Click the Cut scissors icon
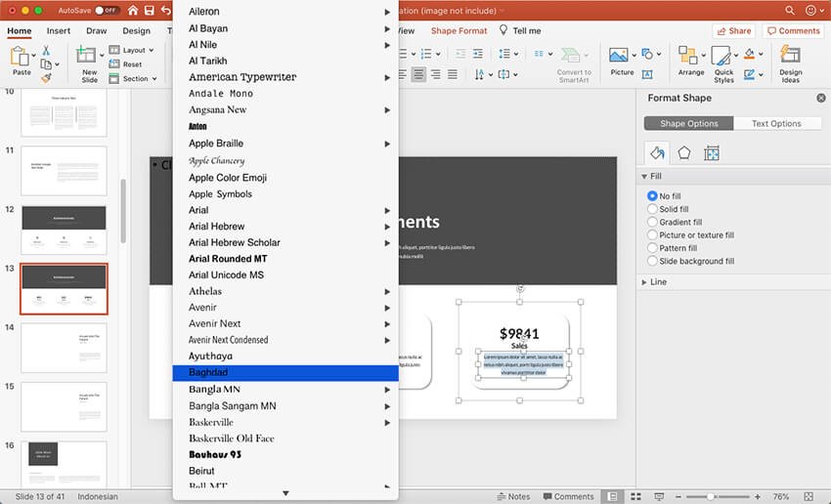 [x=46, y=50]
